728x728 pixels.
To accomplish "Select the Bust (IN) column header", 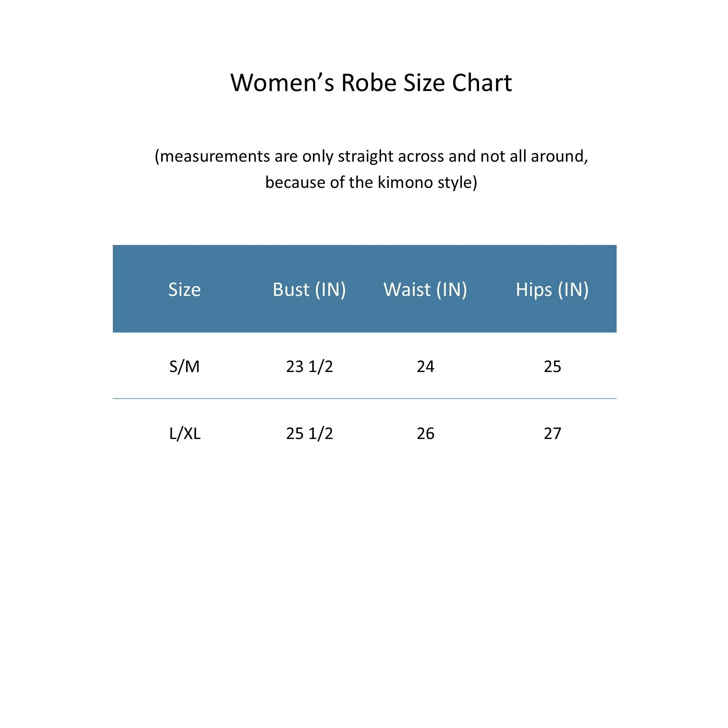I will (309, 290).
